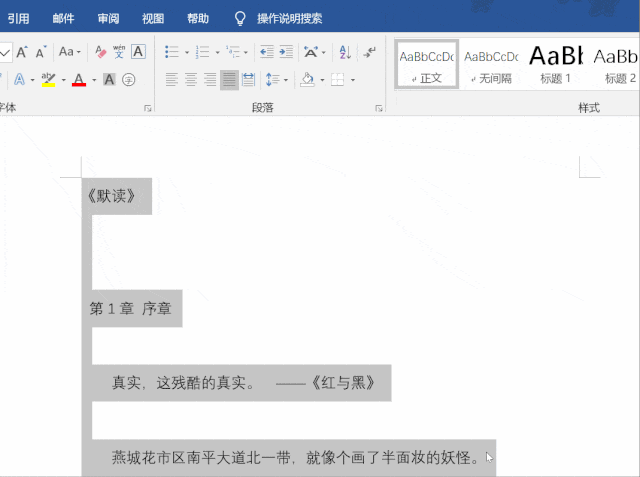640x477 pixels.
Task: Click the Numbering list icon
Action: pyautogui.click(x=202, y=52)
